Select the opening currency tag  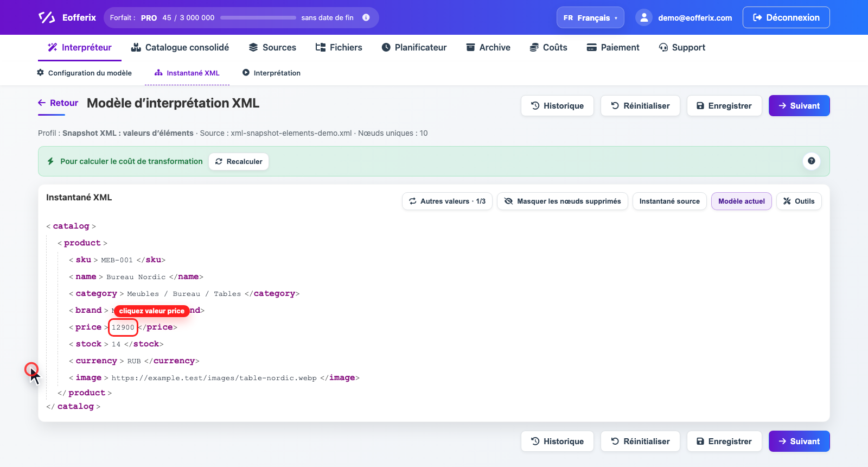pyautogui.click(x=97, y=361)
